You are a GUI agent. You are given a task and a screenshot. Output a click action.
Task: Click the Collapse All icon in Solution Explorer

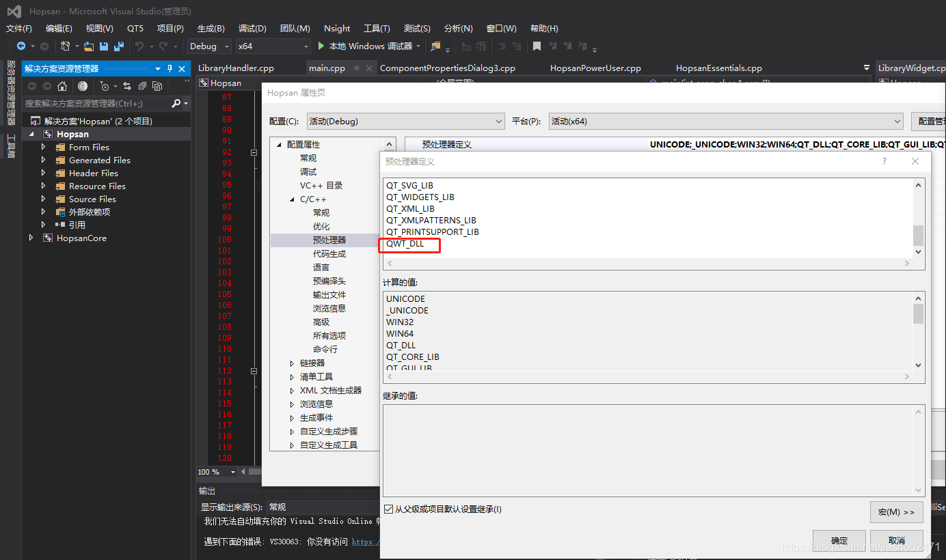(142, 86)
